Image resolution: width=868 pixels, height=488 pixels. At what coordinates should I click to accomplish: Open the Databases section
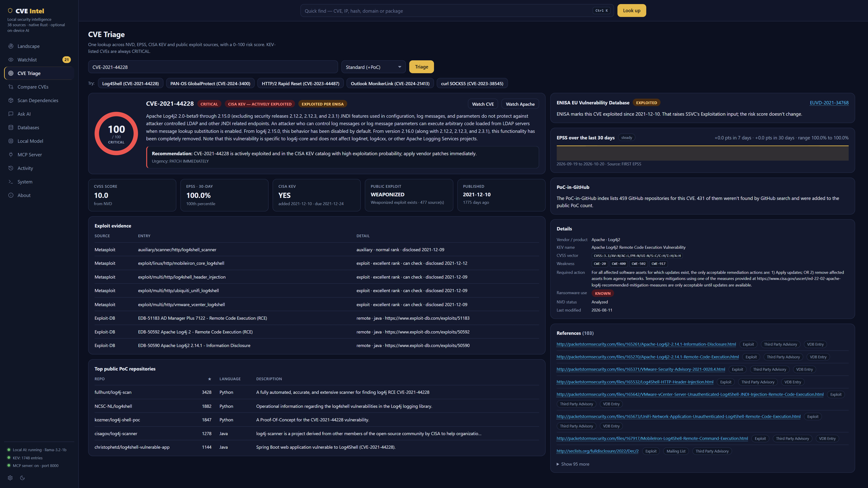click(x=39, y=127)
